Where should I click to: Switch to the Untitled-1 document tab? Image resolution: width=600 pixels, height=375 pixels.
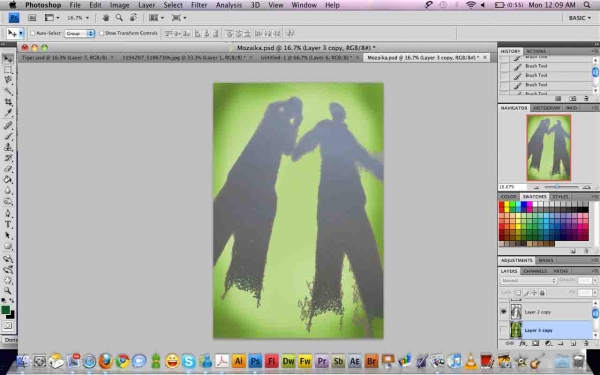click(x=306, y=57)
